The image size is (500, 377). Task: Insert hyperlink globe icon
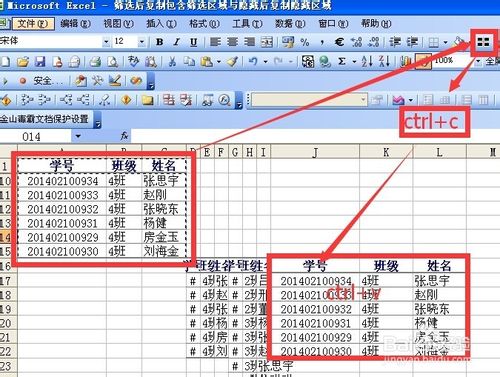pos(325,62)
